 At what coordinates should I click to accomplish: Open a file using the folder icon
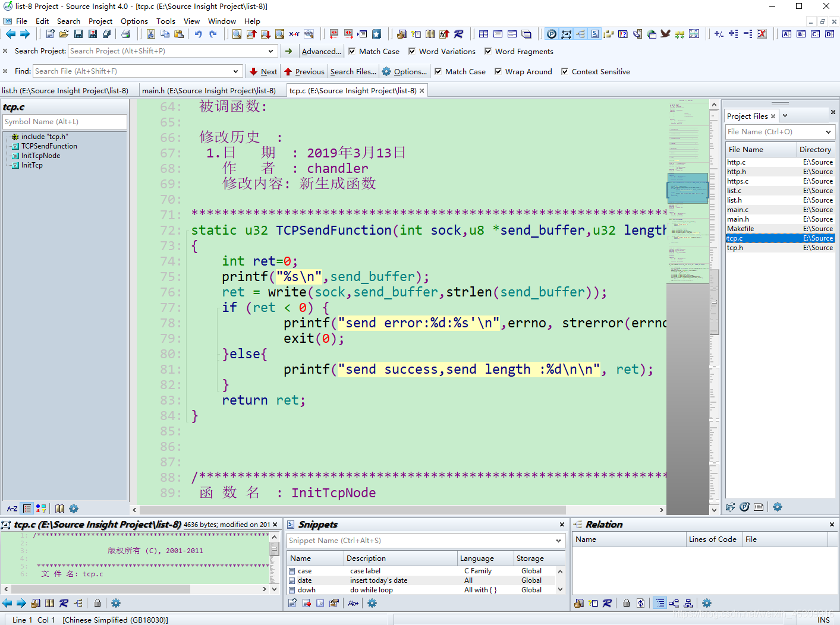point(64,34)
